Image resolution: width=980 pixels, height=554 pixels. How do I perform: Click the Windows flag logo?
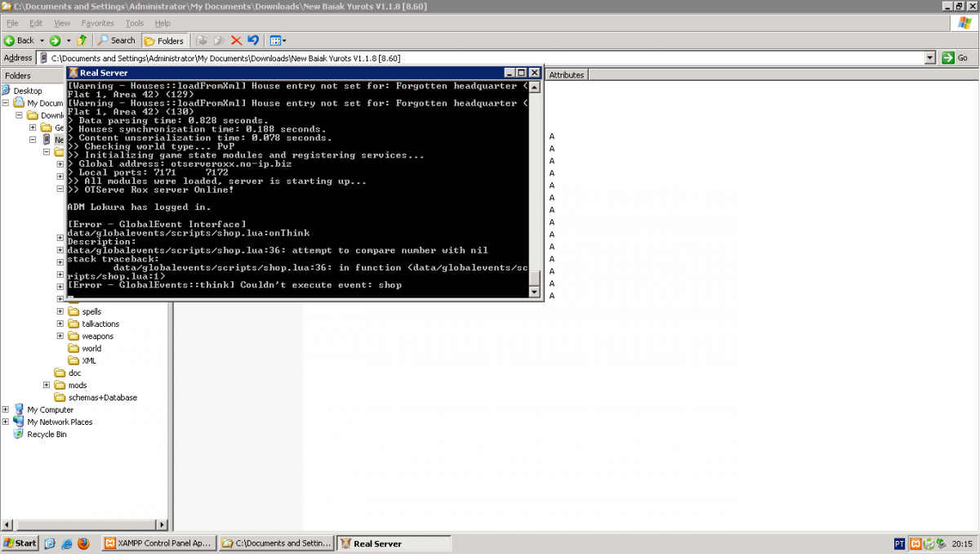tap(965, 24)
